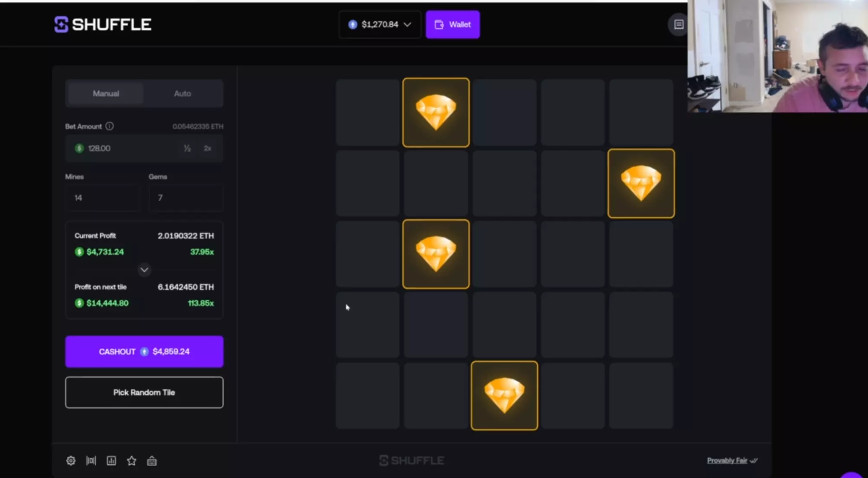Image resolution: width=868 pixels, height=478 pixels.
Task: Reveal tile in fourth row, fourth column
Action: pyautogui.click(x=573, y=325)
